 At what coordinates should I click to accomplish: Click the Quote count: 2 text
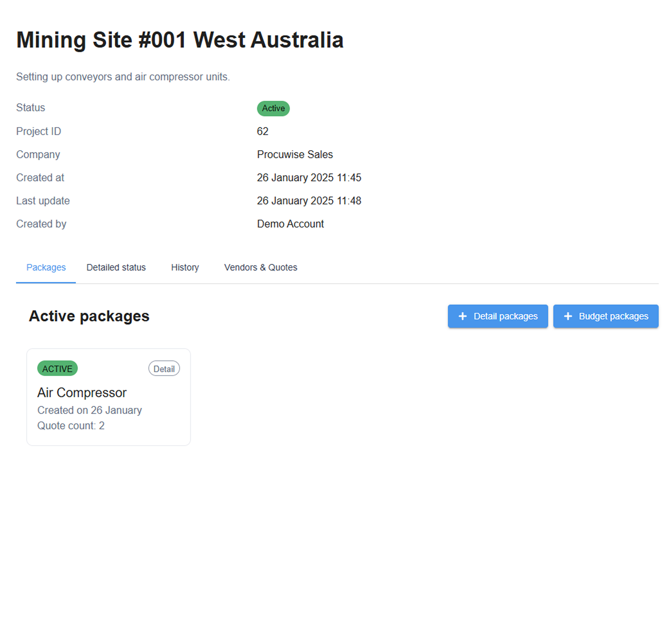(x=71, y=425)
